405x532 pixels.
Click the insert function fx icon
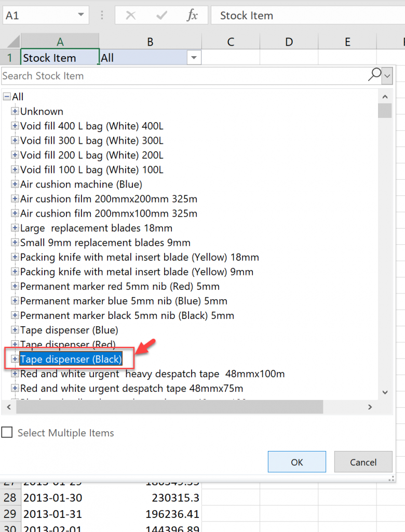pyautogui.click(x=192, y=16)
